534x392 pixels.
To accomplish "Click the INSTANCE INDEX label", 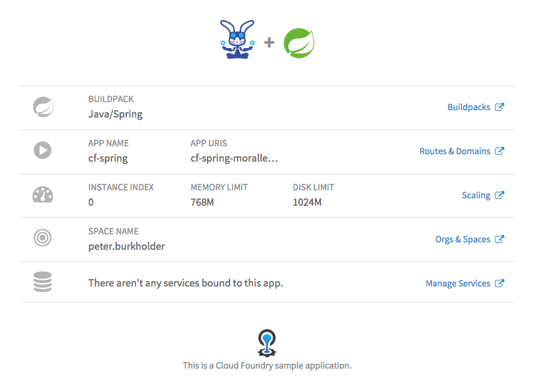I will coord(121,187).
